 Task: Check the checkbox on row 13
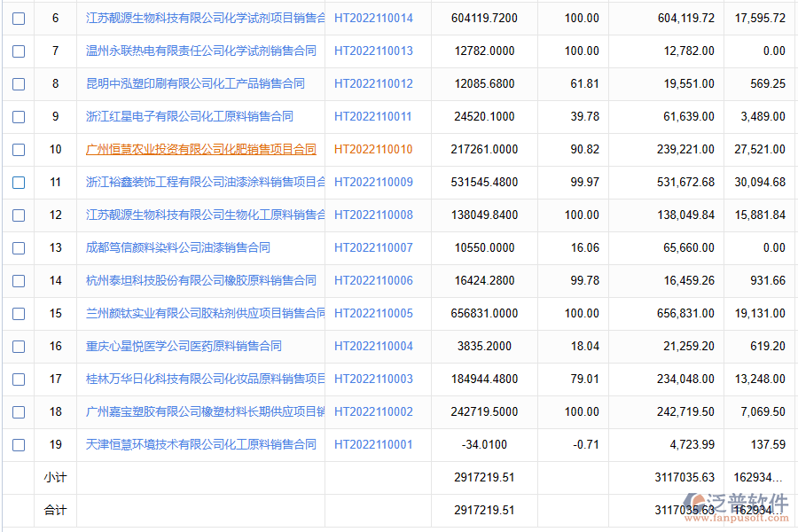pos(19,247)
